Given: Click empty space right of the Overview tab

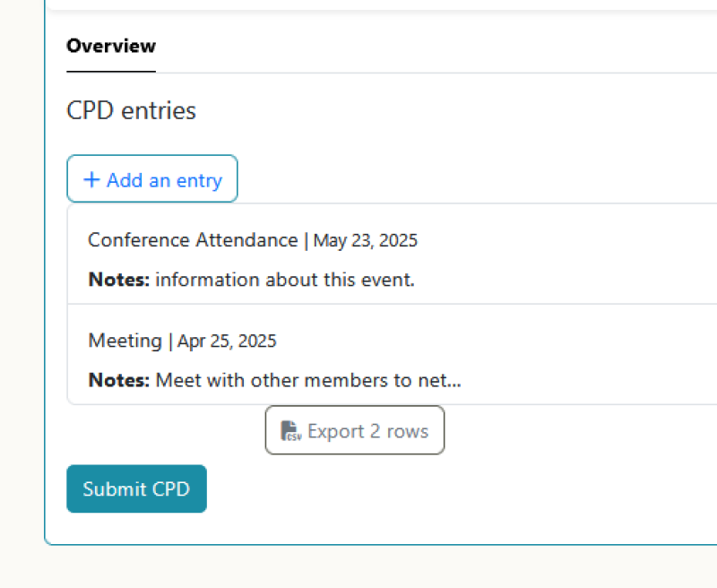Looking at the screenshot, I should (430, 46).
